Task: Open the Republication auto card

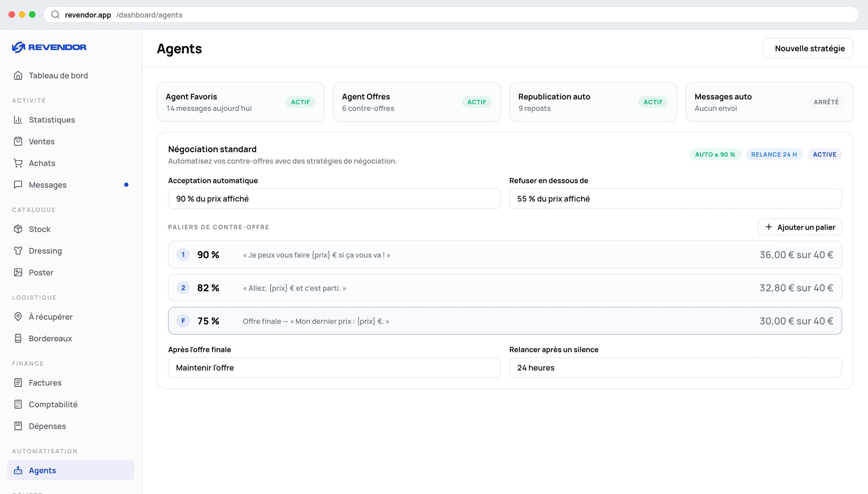Action: (593, 102)
